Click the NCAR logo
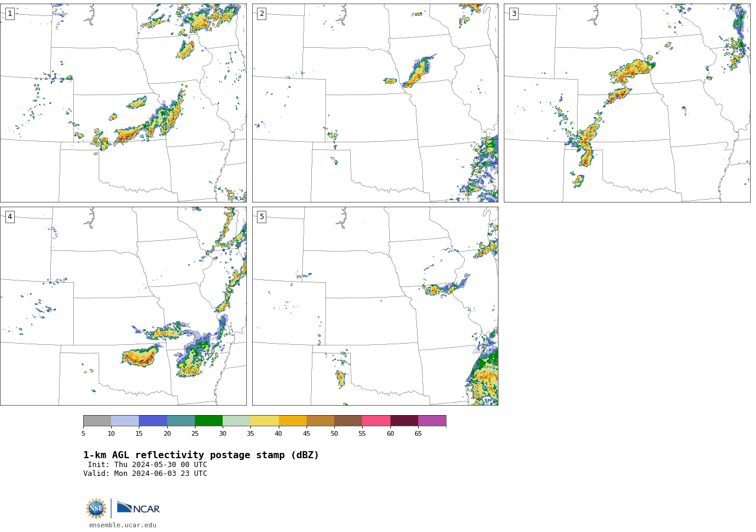This screenshot has height=532, width=756. pyautogui.click(x=138, y=508)
